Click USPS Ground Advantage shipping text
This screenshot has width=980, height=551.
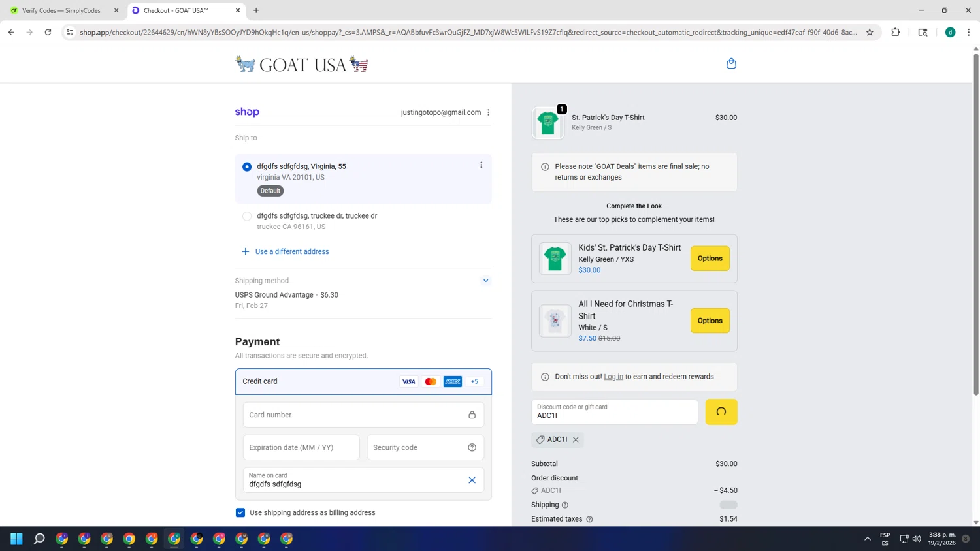(x=274, y=295)
